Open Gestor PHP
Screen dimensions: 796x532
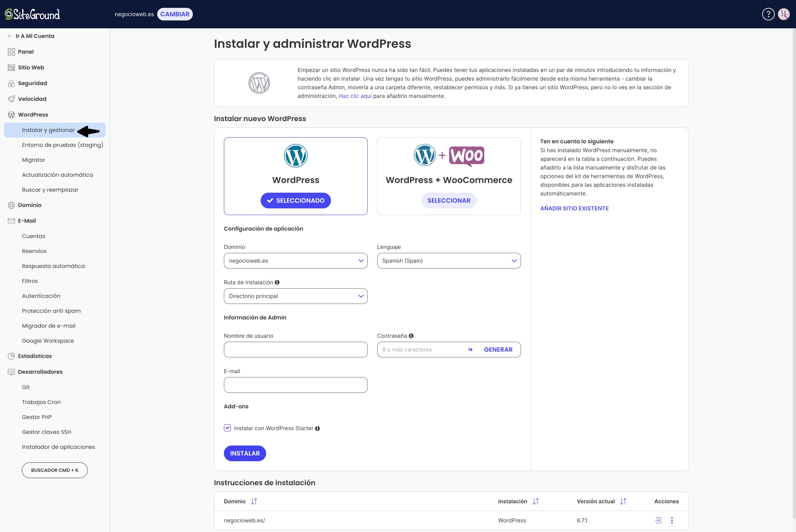tap(37, 417)
